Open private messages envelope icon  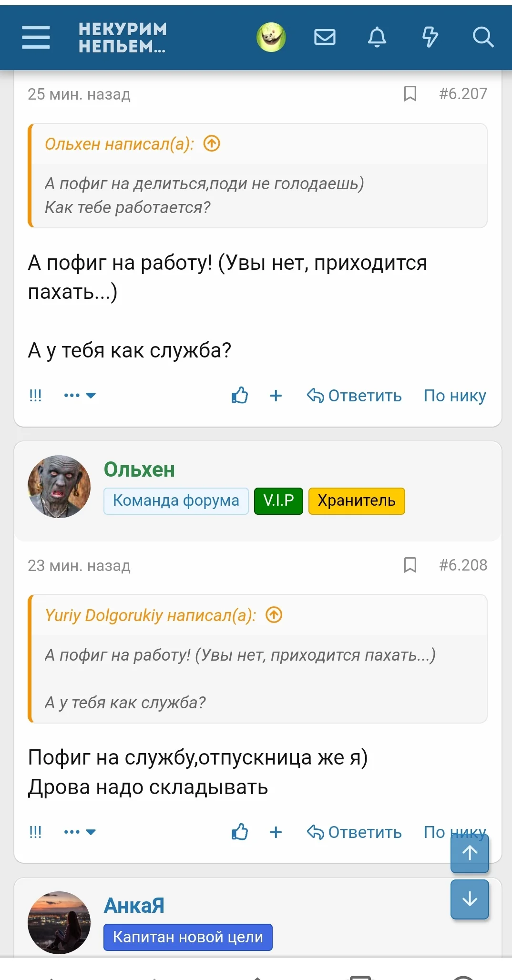(325, 37)
